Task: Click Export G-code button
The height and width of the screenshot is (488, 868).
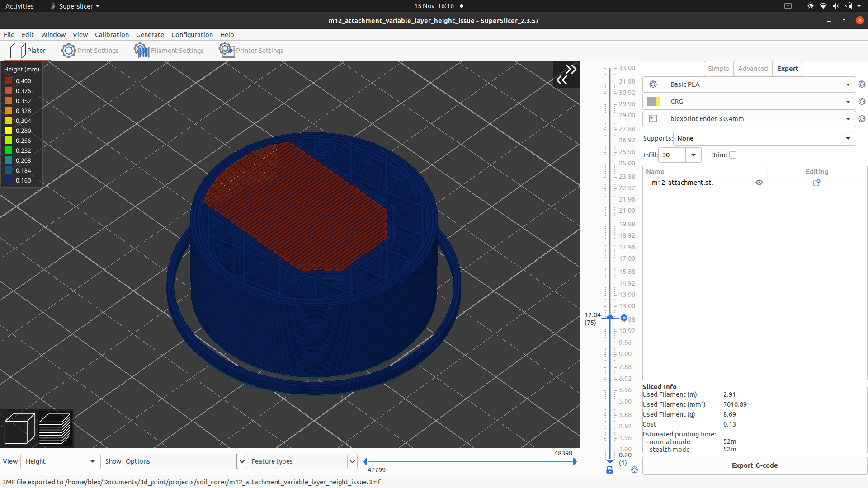Action: tap(755, 465)
